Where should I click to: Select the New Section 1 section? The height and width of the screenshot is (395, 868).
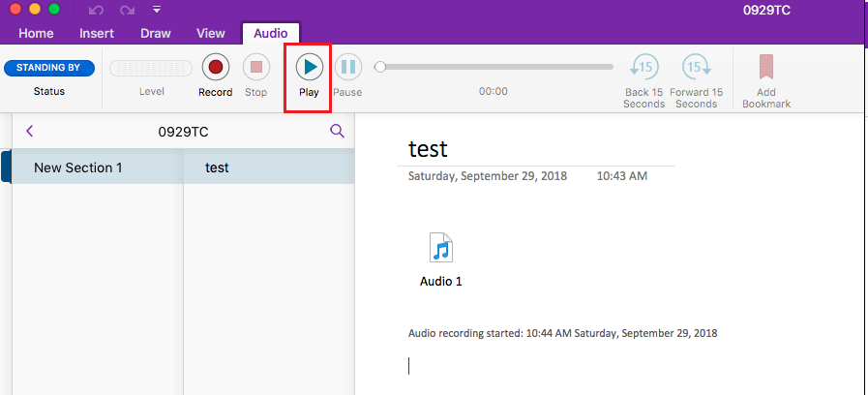pyautogui.click(x=98, y=167)
